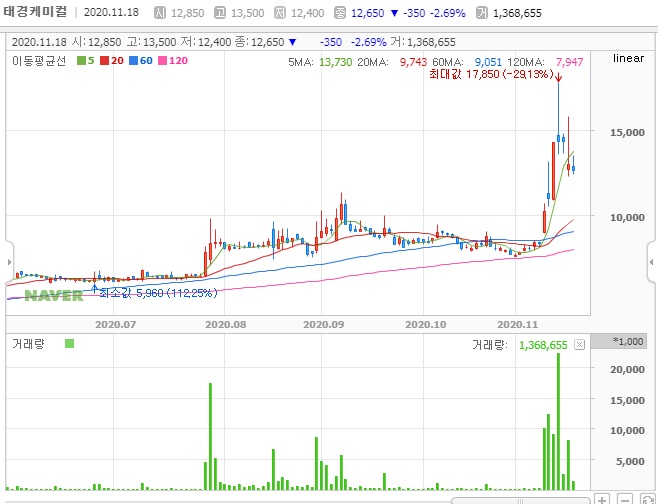Click the 2020.10 date axis label
Viewport: 658px width, 504px height.
pyautogui.click(x=426, y=324)
